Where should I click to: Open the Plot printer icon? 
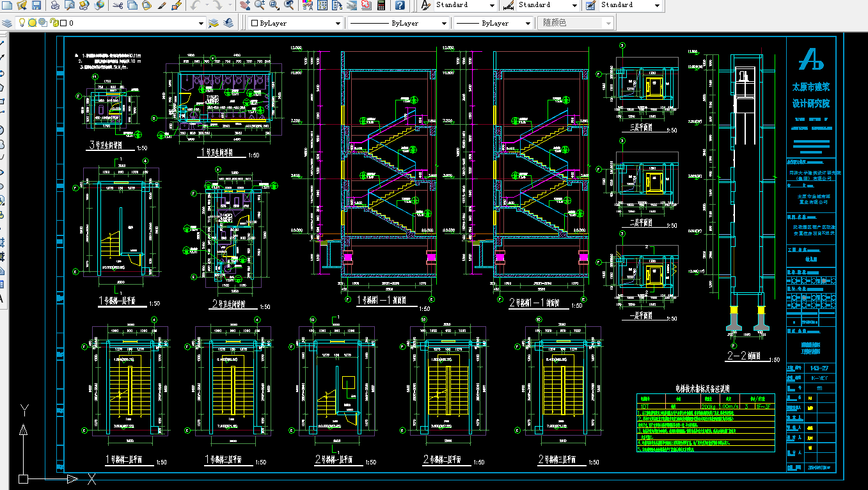pyautogui.click(x=55, y=5)
